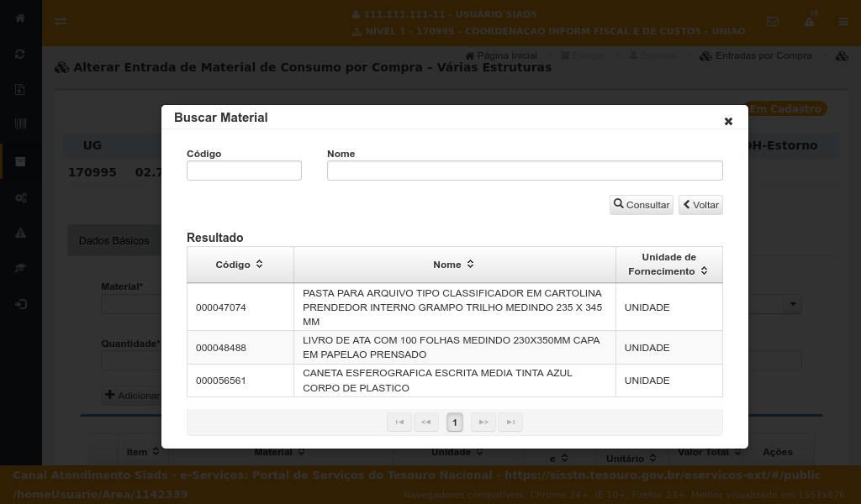Image resolution: width=861 pixels, height=504 pixels.
Task: Switch to Dados Básicos tab
Action: pyautogui.click(x=114, y=241)
